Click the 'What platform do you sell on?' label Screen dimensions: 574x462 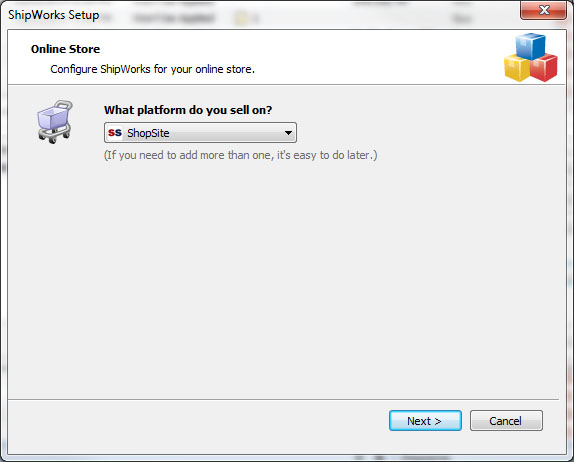188,110
